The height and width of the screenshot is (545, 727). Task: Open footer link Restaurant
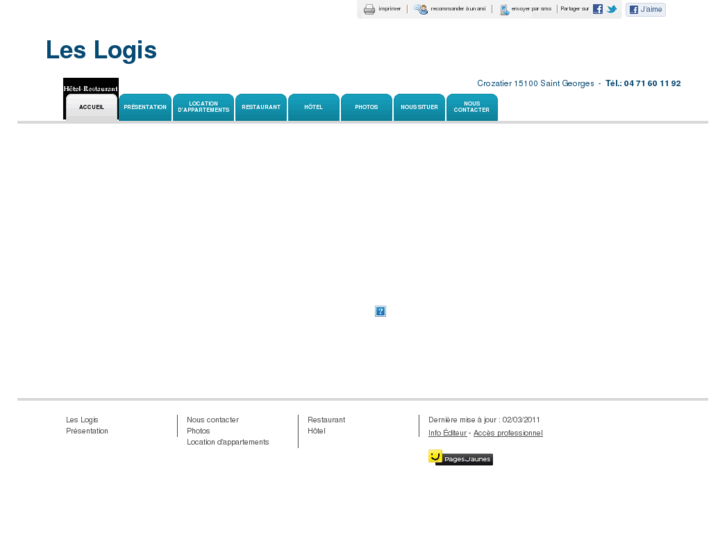326,420
